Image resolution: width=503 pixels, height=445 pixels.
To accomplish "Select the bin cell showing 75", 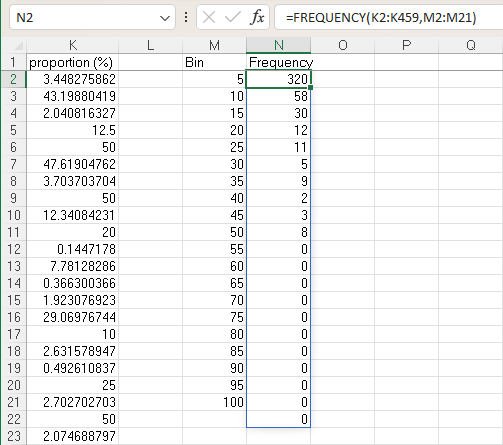I will (x=214, y=317).
